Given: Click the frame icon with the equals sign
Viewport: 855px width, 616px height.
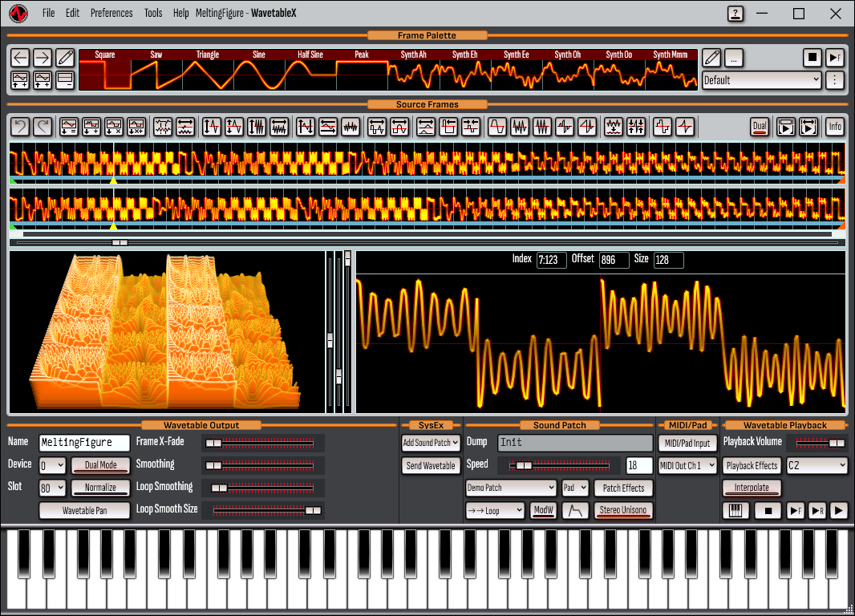Looking at the screenshot, I should point(69,127).
